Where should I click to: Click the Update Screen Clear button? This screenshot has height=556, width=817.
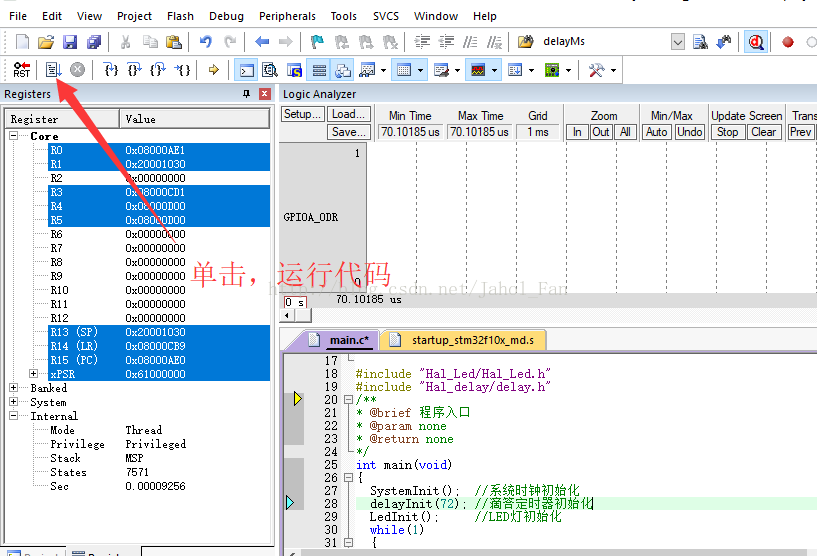[763, 132]
